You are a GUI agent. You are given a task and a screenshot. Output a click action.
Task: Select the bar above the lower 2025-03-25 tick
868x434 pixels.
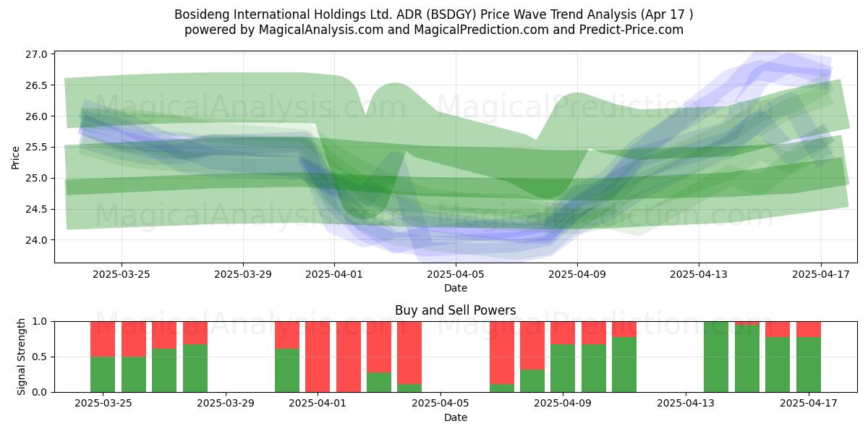point(103,357)
